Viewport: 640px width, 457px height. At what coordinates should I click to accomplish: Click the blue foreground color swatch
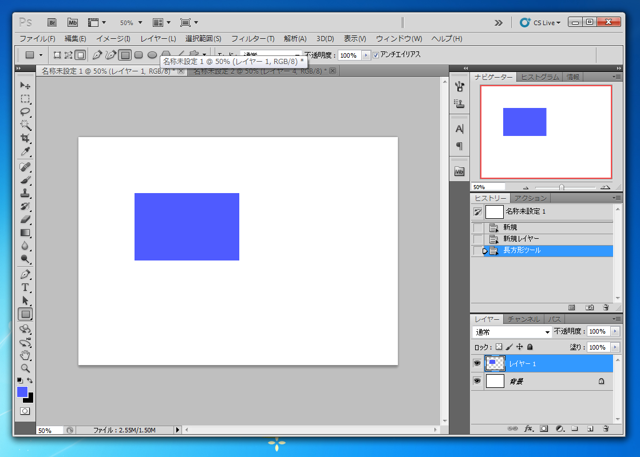tap(22, 392)
